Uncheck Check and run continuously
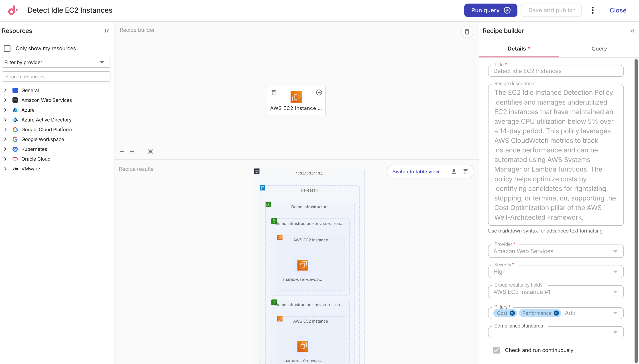Viewport: 639px width, 364px height. click(496, 350)
